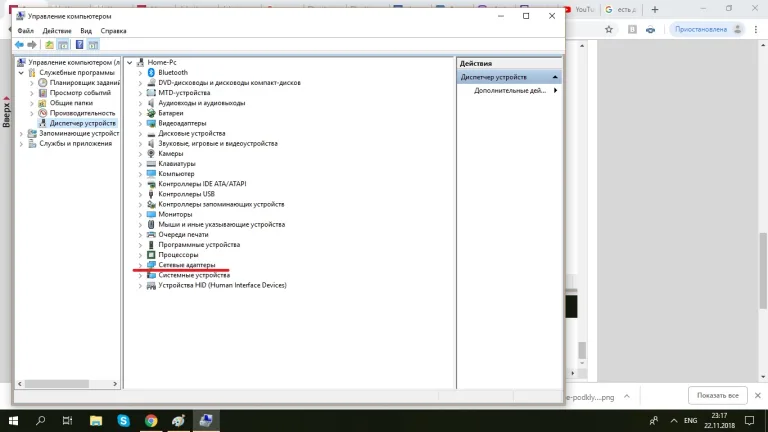Click Chrome's bookmark star icon
The image size is (768, 432).
click(609, 29)
